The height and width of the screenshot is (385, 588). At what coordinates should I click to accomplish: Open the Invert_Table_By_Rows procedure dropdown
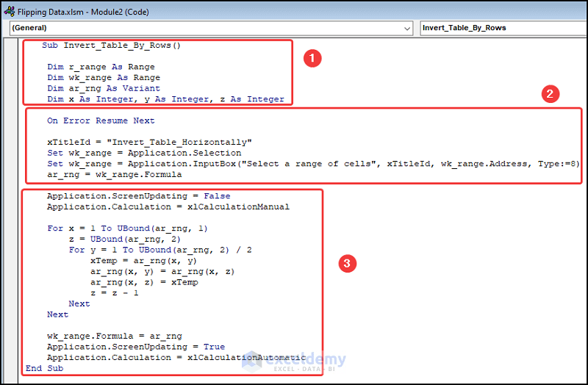[x=503, y=28]
